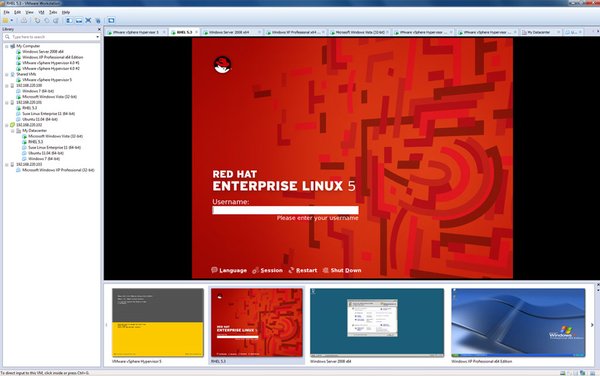Open the snapshot manager toolbar icon
The width and height of the screenshot is (600, 376).
click(55, 20)
